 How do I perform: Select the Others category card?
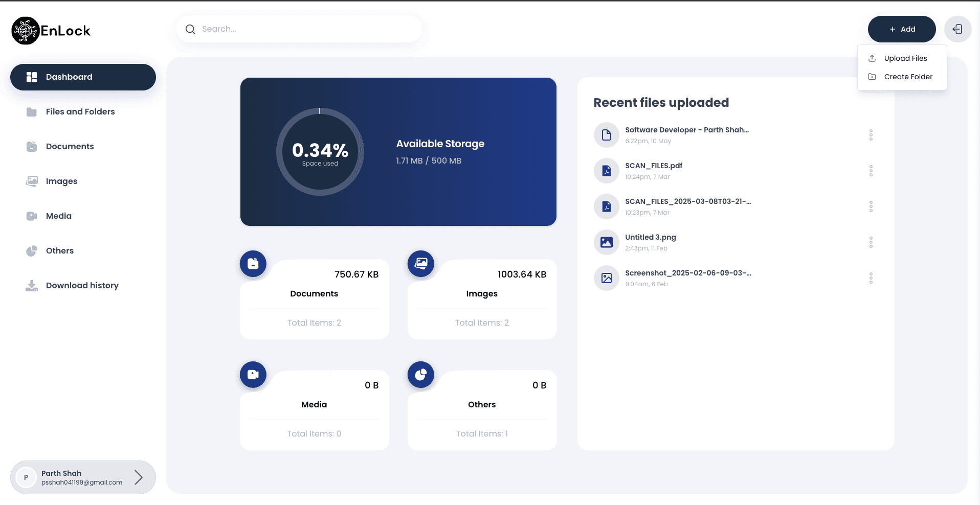(481, 404)
